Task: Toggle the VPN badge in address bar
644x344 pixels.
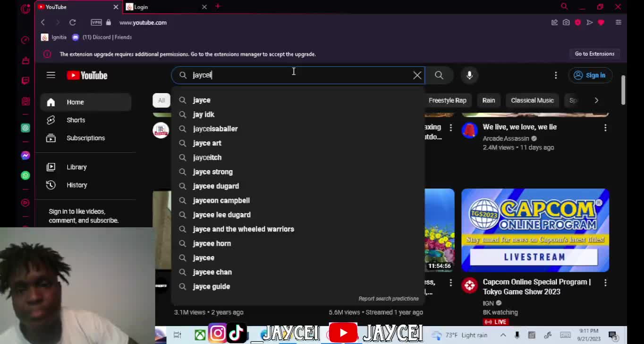Action: pyautogui.click(x=96, y=22)
